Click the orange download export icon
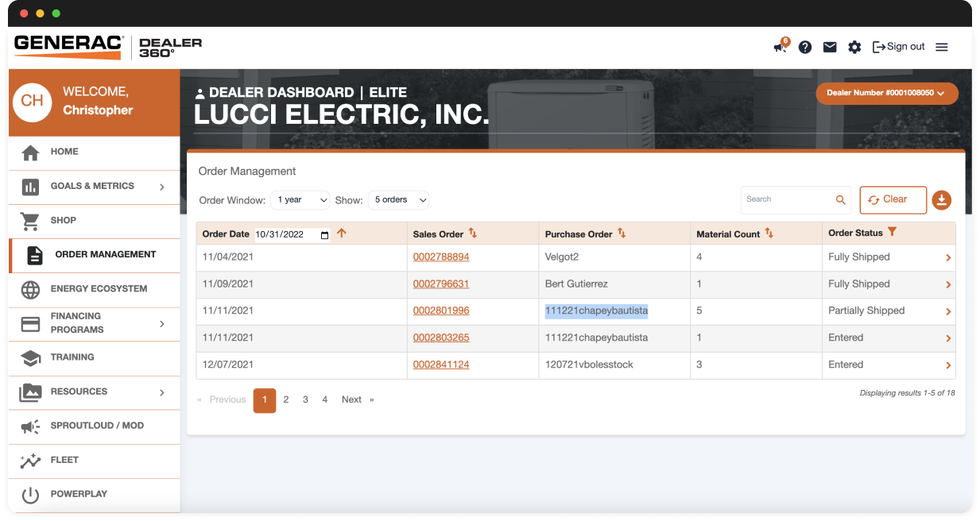The image size is (980, 521). [942, 200]
